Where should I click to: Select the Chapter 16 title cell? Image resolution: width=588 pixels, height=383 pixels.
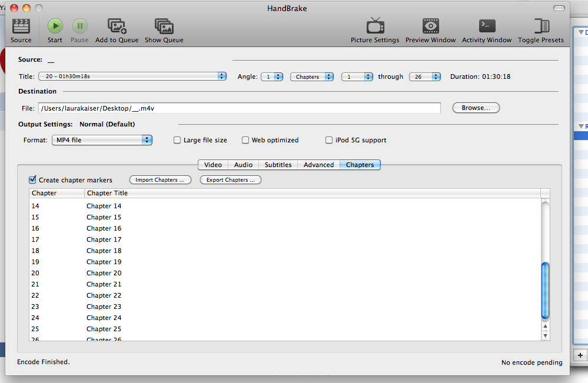tap(104, 228)
